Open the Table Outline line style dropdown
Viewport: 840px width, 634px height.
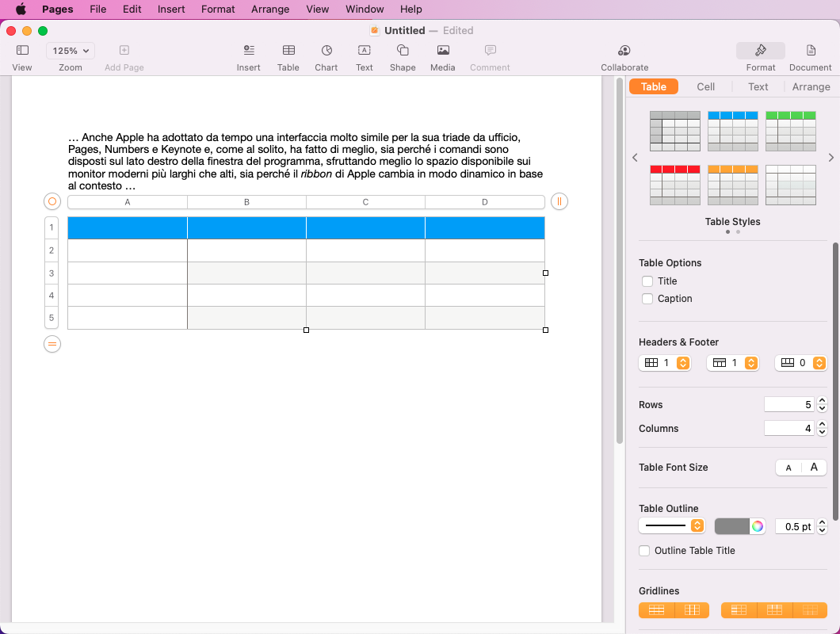click(x=672, y=525)
